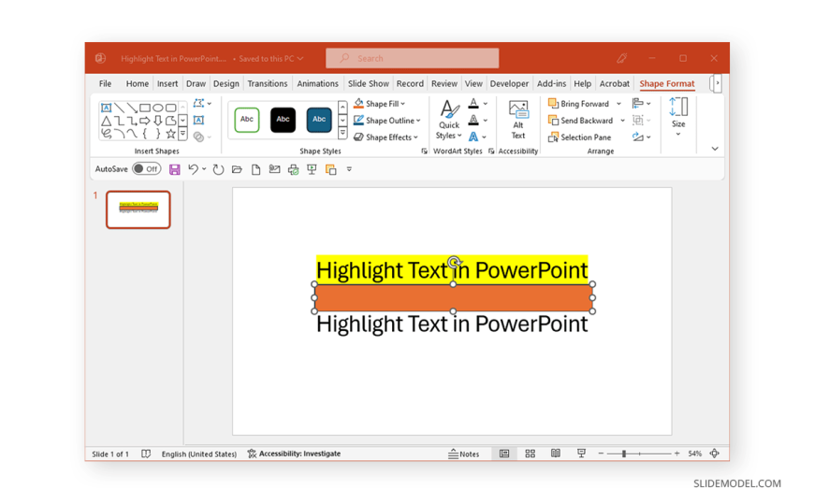Switch to the Home tab

point(137,83)
